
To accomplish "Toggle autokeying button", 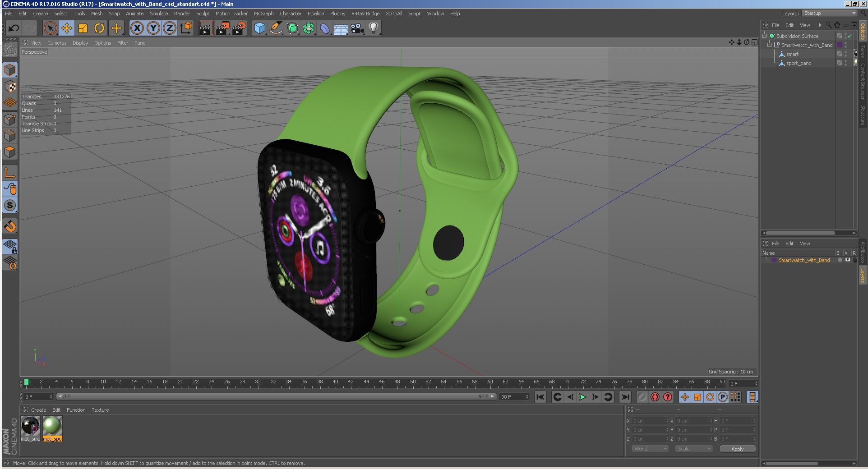I will click(x=655, y=397).
